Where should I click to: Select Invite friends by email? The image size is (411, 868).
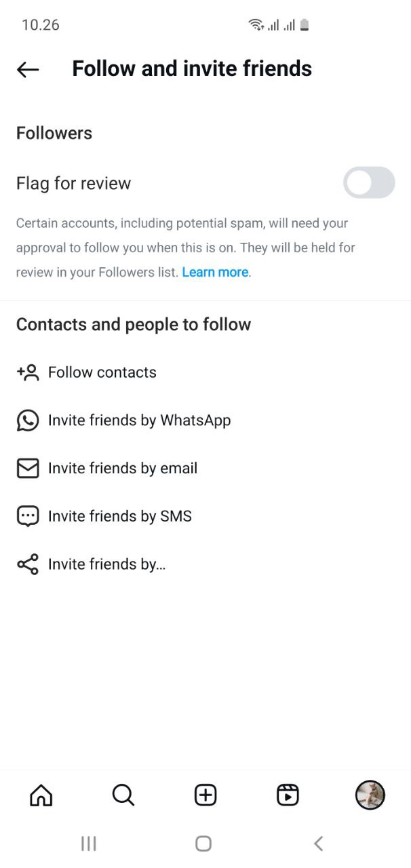click(x=206, y=469)
